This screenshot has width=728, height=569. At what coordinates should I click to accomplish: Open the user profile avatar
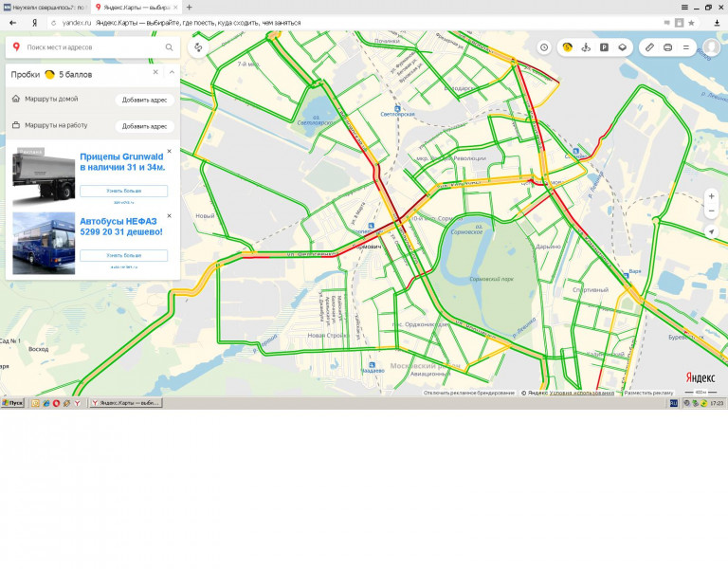coord(711,47)
